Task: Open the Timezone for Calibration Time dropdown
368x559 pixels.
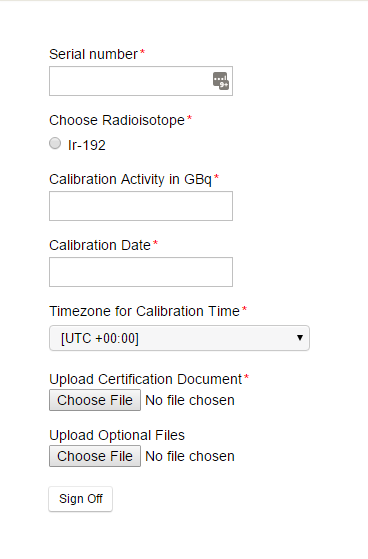Action: 179,338
